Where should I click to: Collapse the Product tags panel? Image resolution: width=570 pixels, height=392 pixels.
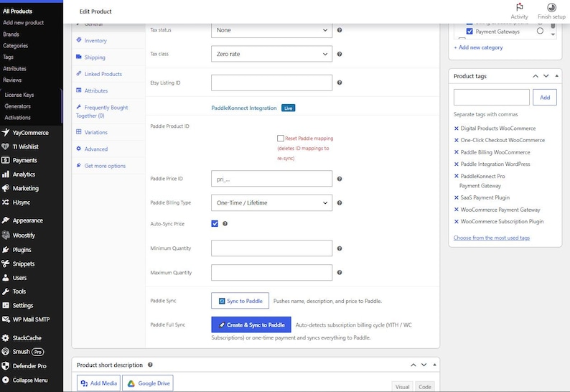point(556,76)
